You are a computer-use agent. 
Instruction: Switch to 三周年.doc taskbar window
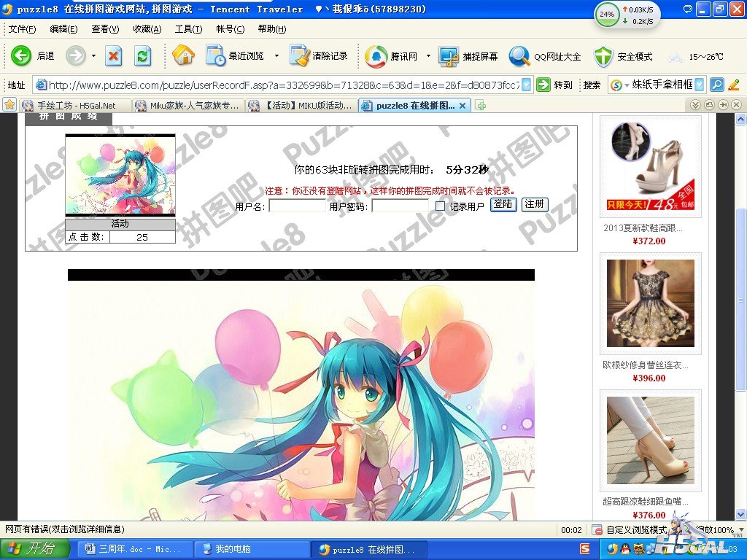(134, 550)
